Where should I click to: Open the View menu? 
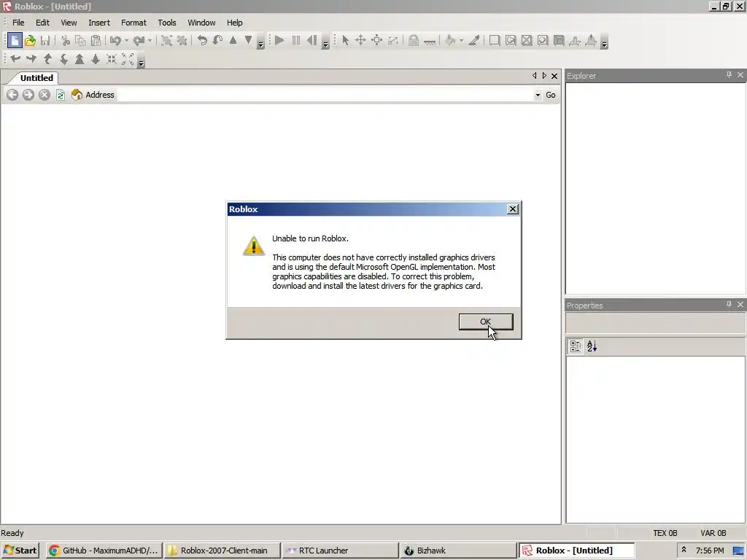[69, 23]
